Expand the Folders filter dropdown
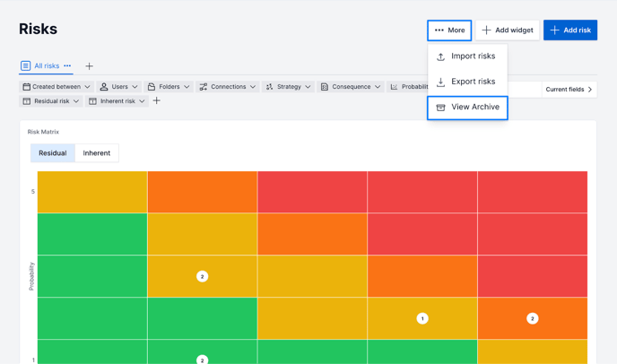This screenshot has height=364, width=617. coord(169,87)
